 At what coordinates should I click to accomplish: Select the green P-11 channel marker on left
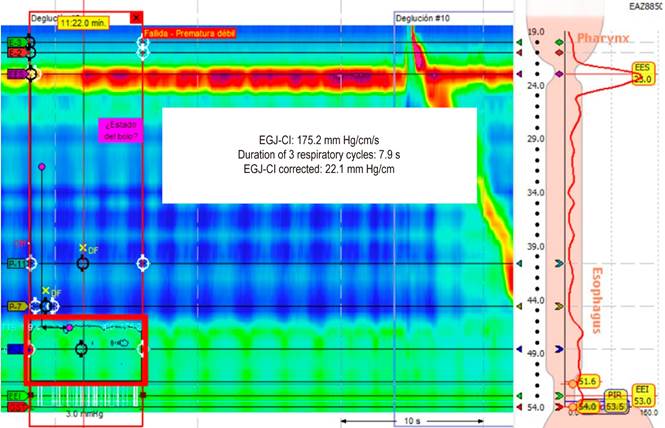pyautogui.click(x=16, y=264)
